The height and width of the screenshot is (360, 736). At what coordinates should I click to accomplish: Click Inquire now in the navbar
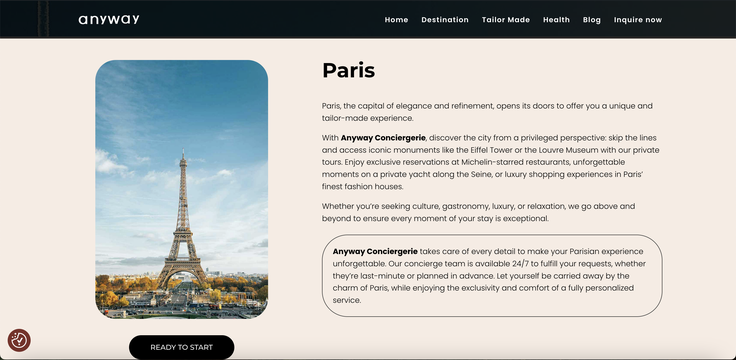coord(638,20)
